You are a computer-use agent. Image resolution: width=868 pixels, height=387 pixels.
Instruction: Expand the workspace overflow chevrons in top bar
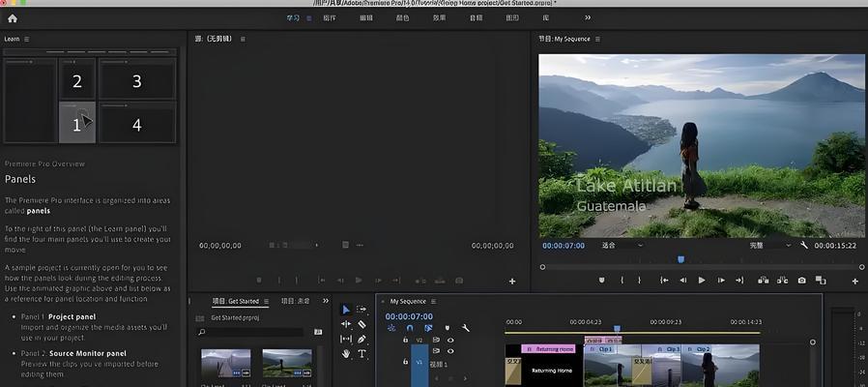click(588, 17)
